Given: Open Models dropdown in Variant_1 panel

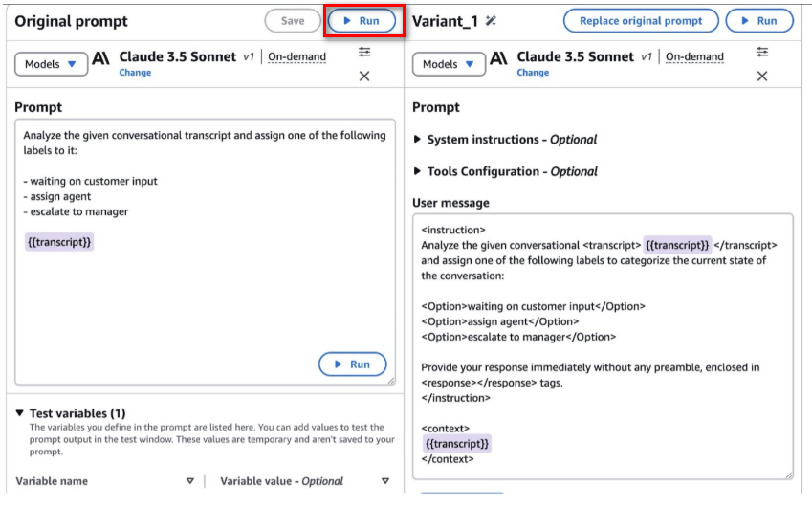Looking at the screenshot, I should [449, 64].
